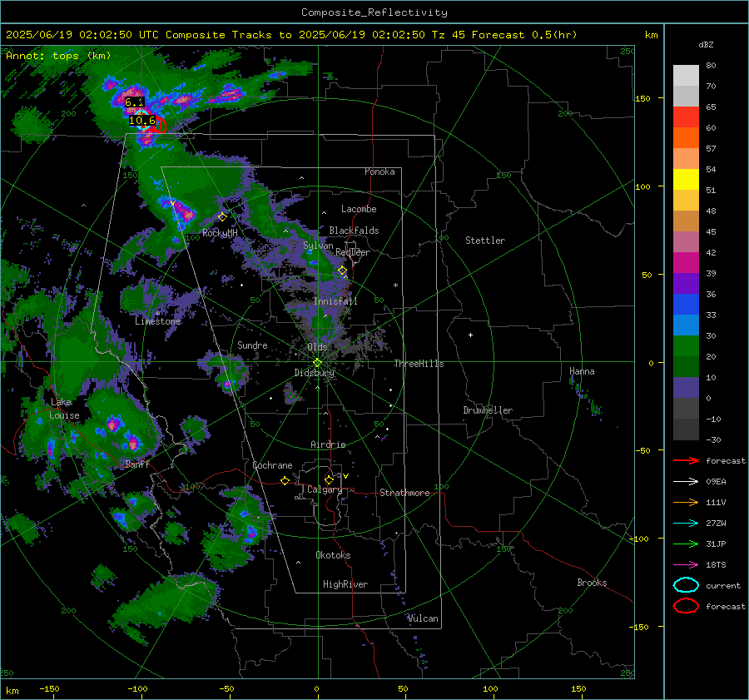This screenshot has width=749, height=700.
Task: Click the cyan 27ZW arrow legend icon
Action: tap(686, 524)
